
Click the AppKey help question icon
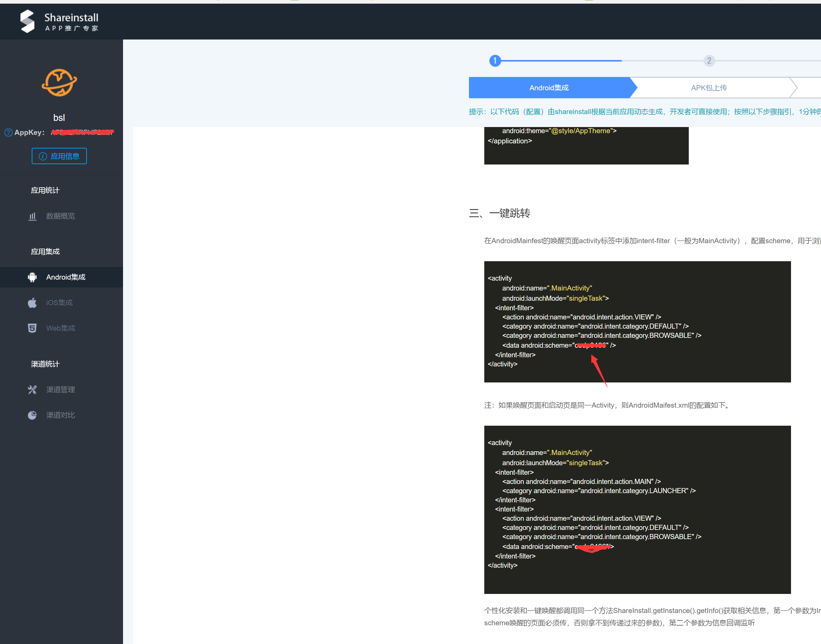(x=8, y=132)
